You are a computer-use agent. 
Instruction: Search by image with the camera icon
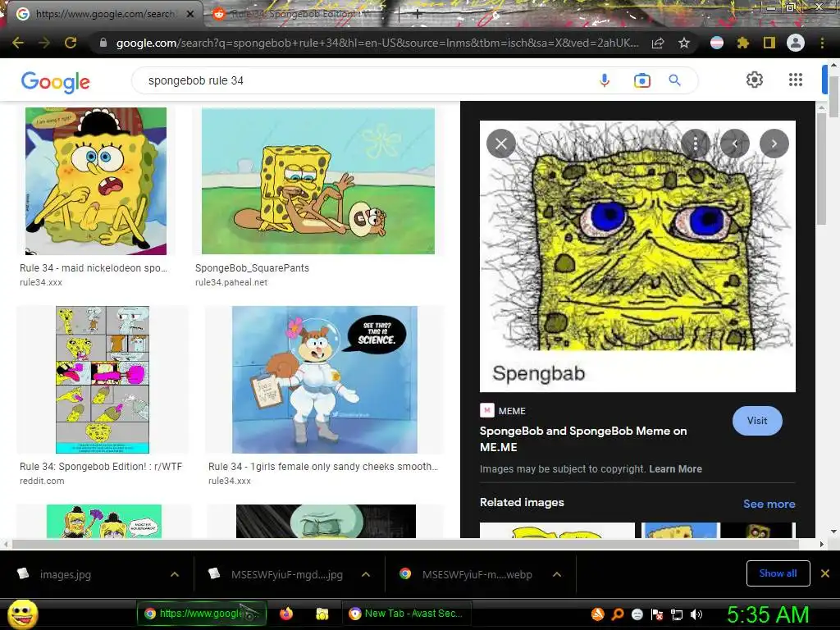click(x=641, y=81)
